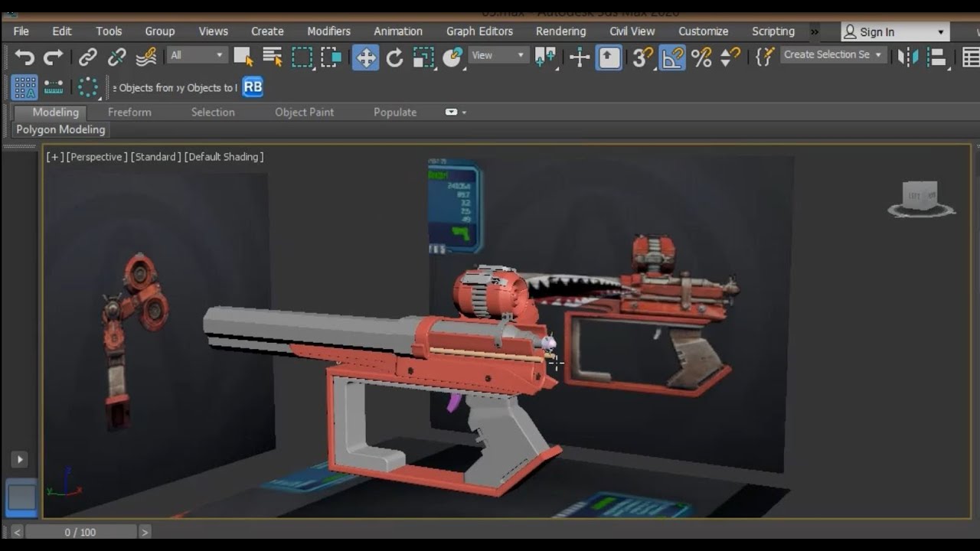Click the Unlink Selection icon
Image resolution: width=980 pixels, height=551 pixels.
(x=116, y=57)
